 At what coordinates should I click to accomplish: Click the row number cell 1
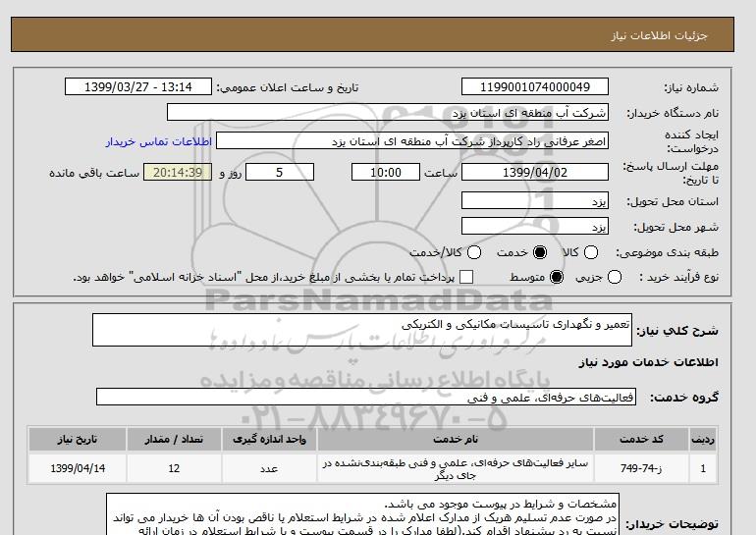pos(703,468)
